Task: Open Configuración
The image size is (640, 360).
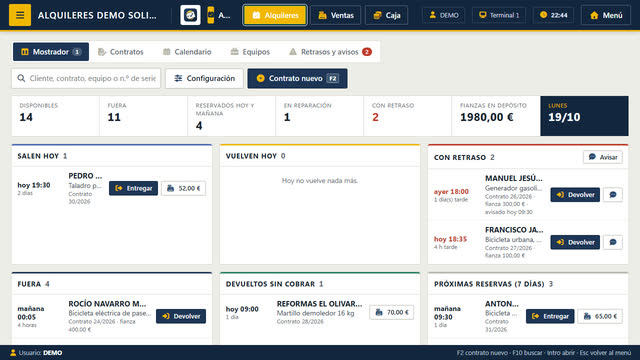Action: pyautogui.click(x=204, y=78)
